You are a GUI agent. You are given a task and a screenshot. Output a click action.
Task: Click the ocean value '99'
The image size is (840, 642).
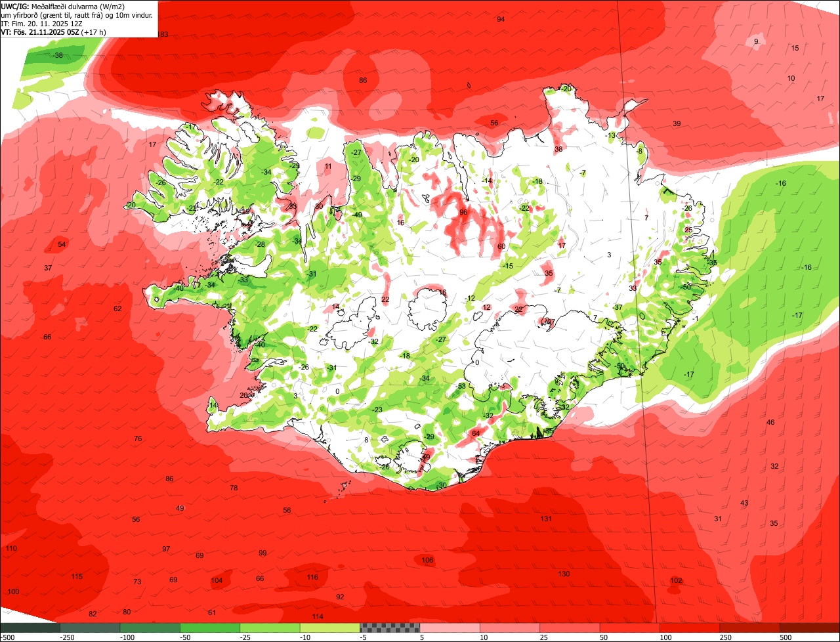click(262, 553)
